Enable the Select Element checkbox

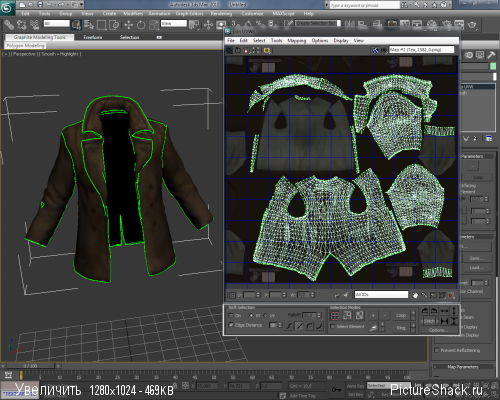332,327
